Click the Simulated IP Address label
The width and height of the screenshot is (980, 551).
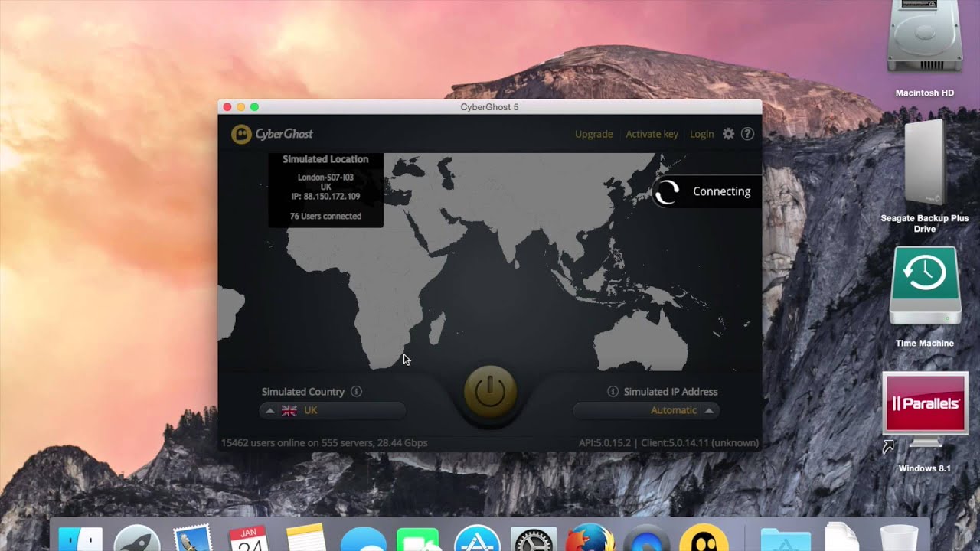[671, 392]
